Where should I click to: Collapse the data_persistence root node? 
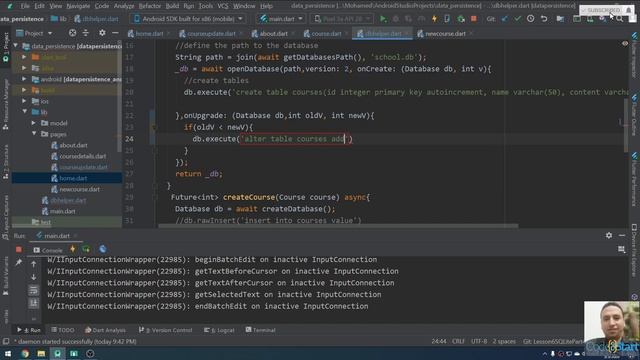click(16, 46)
